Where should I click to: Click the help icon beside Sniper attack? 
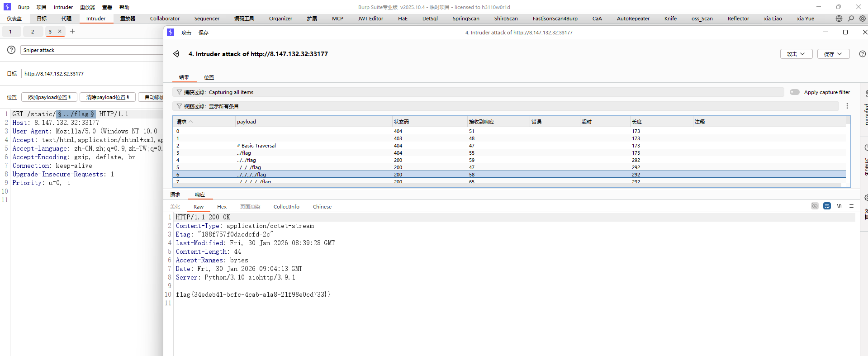[x=11, y=50]
